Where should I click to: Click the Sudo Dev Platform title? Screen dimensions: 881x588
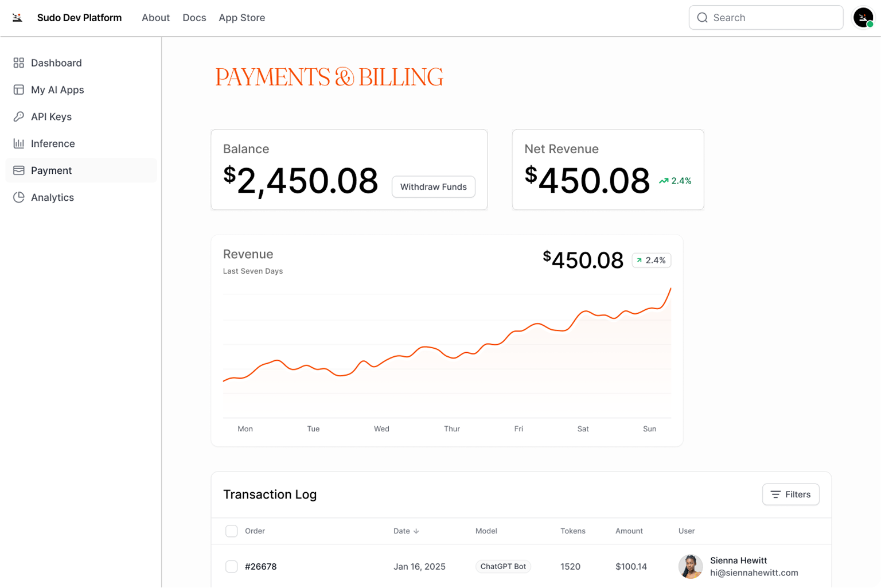(x=79, y=18)
